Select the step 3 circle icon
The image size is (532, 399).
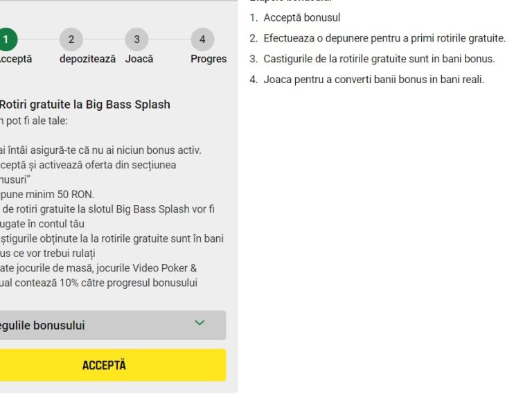136,39
